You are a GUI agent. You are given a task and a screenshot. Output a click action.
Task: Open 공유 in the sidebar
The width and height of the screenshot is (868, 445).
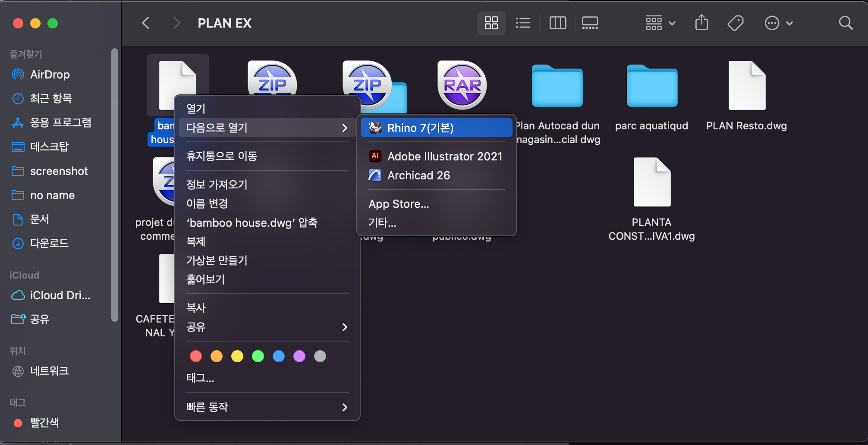tap(40, 319)
